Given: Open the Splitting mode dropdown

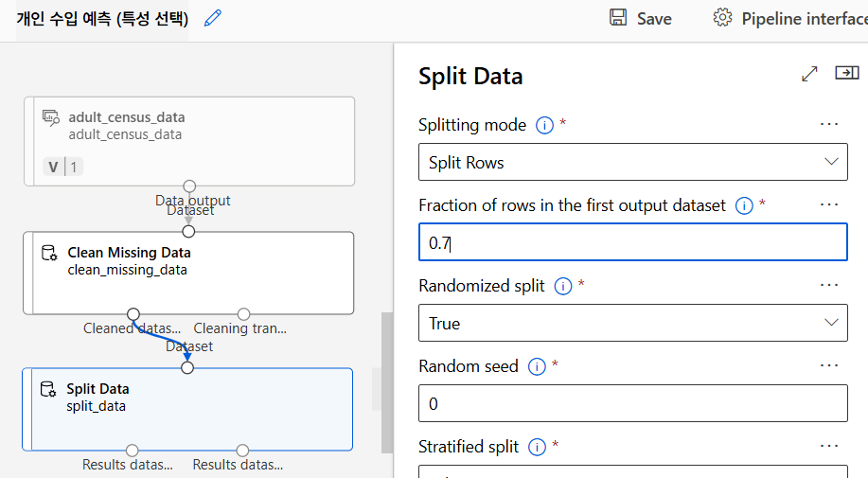Looking at the screenshot, I should 632,162.
